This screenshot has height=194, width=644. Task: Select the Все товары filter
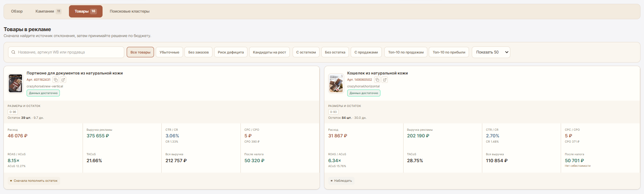(140, 52)
